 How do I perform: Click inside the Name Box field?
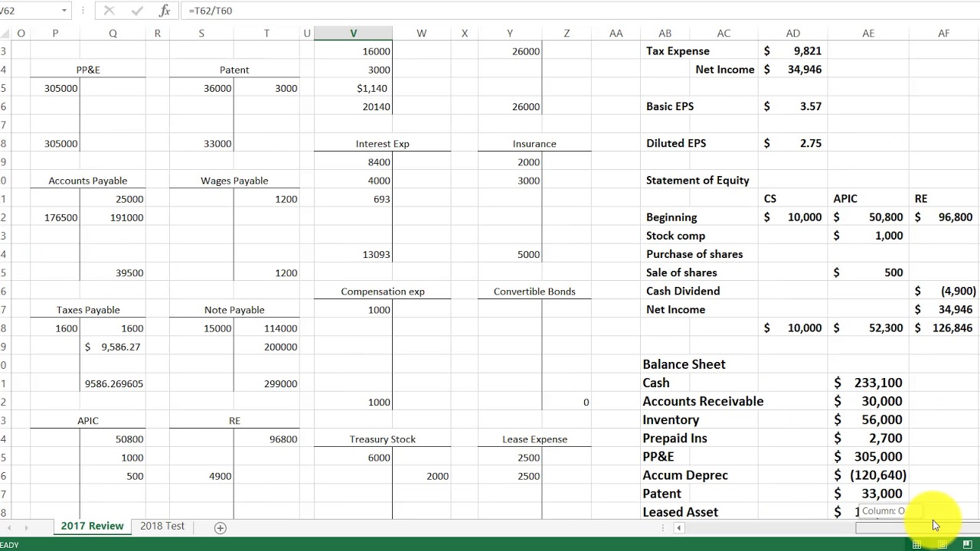coord(28,11)
